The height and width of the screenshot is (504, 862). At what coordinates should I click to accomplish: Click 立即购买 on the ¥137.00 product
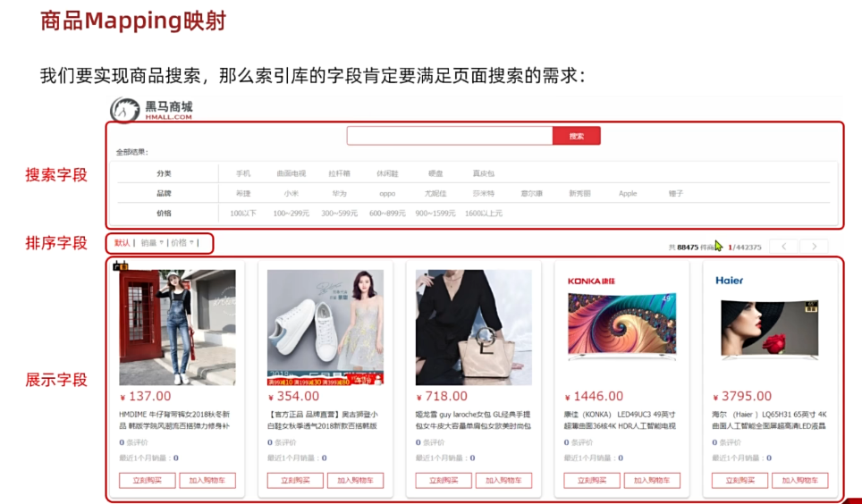pyautogui.click(x=147, y=480)
